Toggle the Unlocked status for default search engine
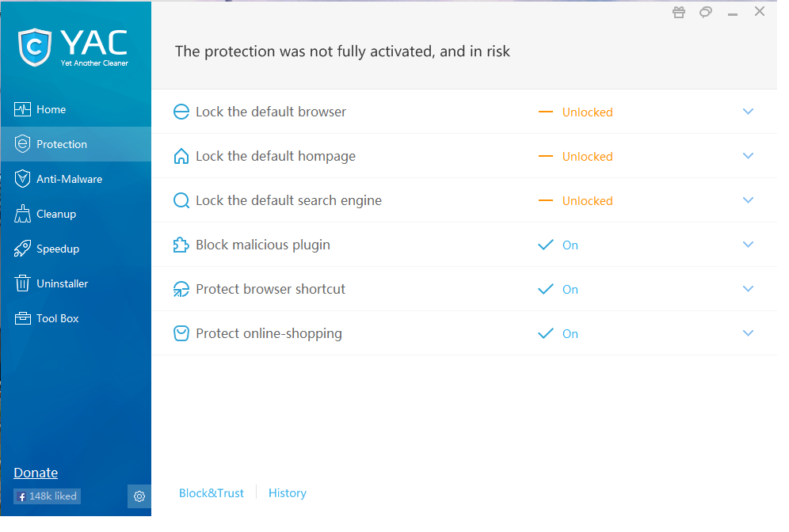789x532 pixels. click(x=587, y=201)
